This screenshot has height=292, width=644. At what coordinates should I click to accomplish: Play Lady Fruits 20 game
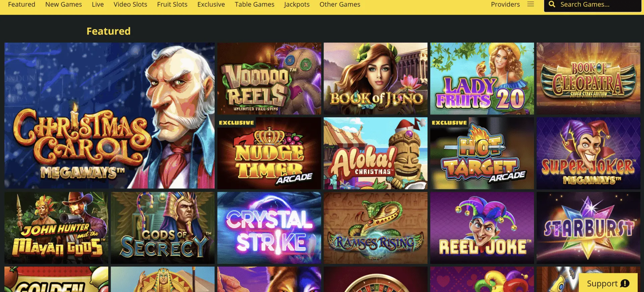pos(482,79)
